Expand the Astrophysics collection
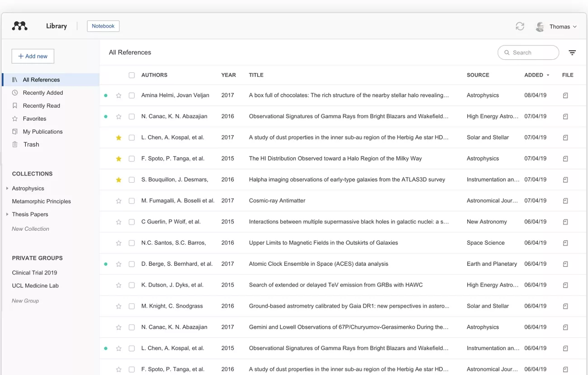Image resolution: width=588 pixels, height=375 pixels. [x=7, y=188]
